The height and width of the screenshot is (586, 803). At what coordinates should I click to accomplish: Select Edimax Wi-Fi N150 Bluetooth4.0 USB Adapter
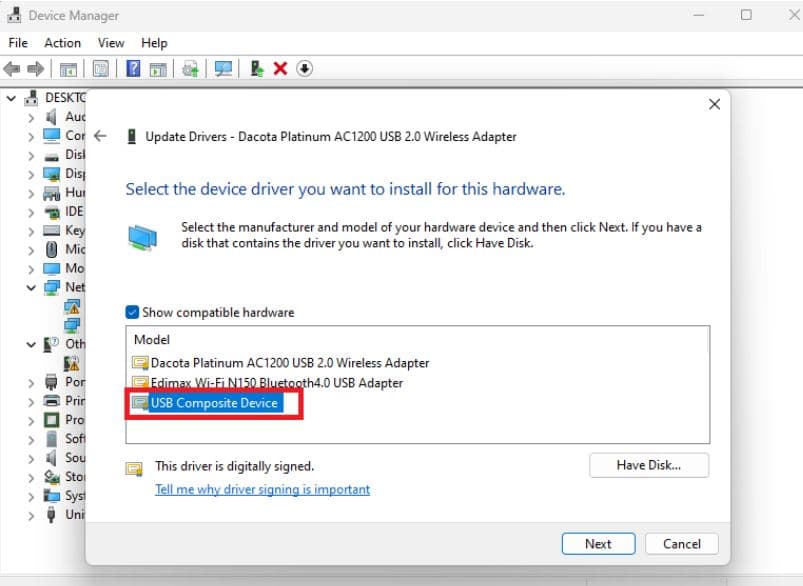click(276, 383)
